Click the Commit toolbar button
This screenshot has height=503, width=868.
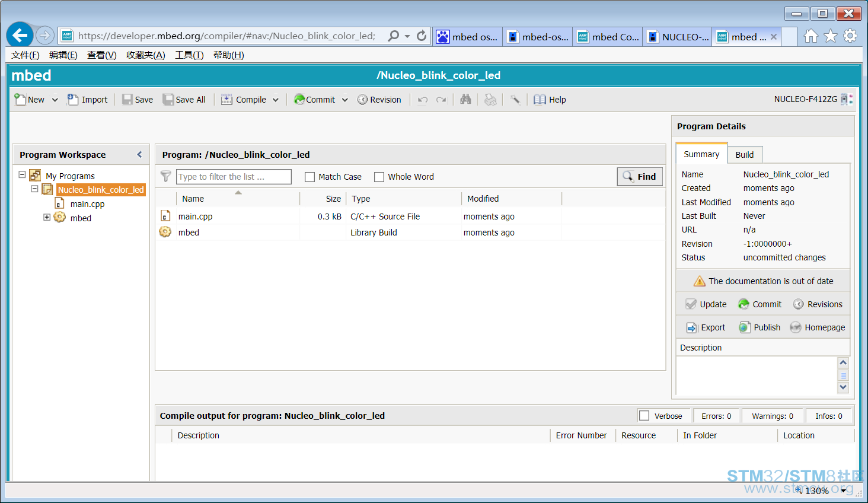(315, 100)
